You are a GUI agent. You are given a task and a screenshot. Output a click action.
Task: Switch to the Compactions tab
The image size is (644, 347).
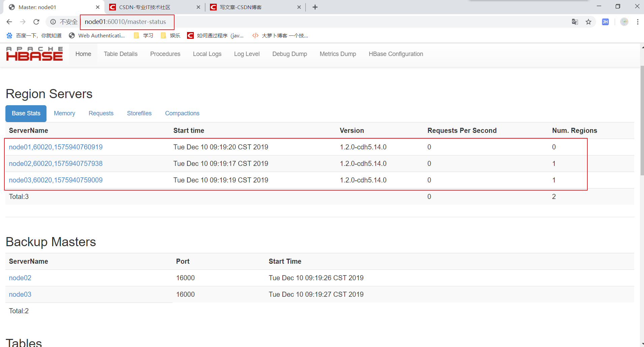(182, 113)
